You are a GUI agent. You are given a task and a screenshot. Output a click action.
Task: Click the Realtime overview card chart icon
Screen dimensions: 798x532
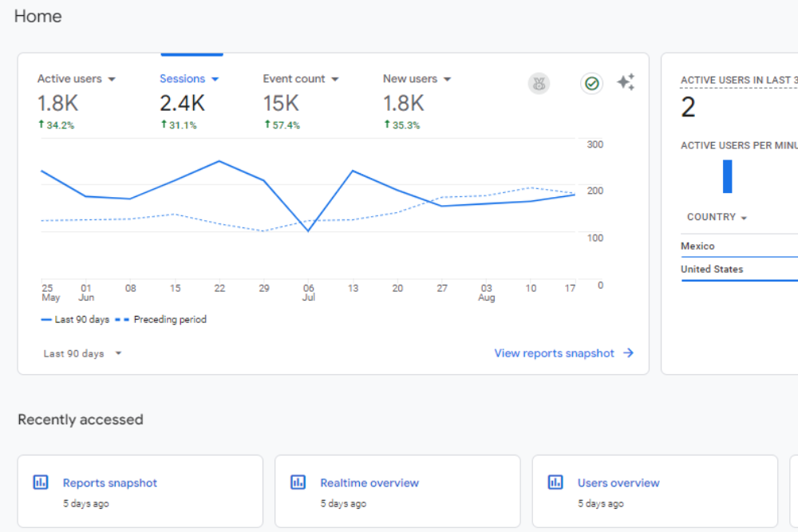pos(298,483)
